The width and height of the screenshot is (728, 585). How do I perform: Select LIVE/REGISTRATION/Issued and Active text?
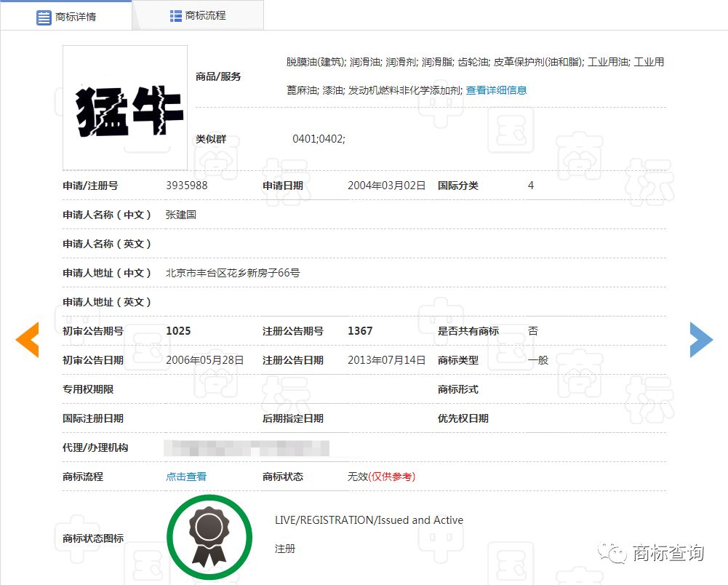[369, 520]
